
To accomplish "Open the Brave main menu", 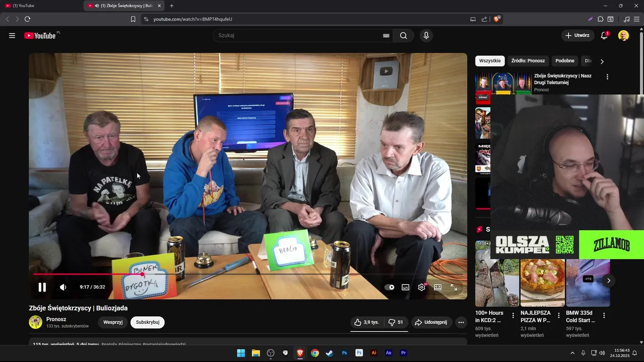I will pyautogui.click(x=637, y=19).
